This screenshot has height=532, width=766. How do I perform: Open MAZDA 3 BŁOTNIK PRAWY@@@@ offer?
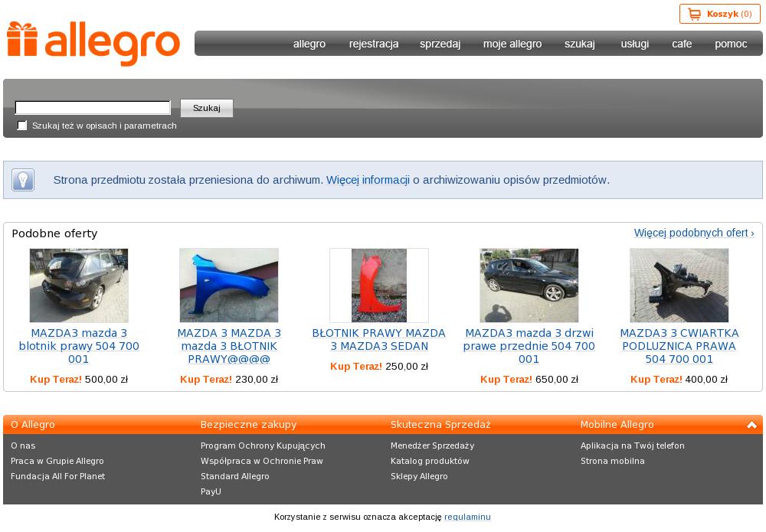coord(228,346)
